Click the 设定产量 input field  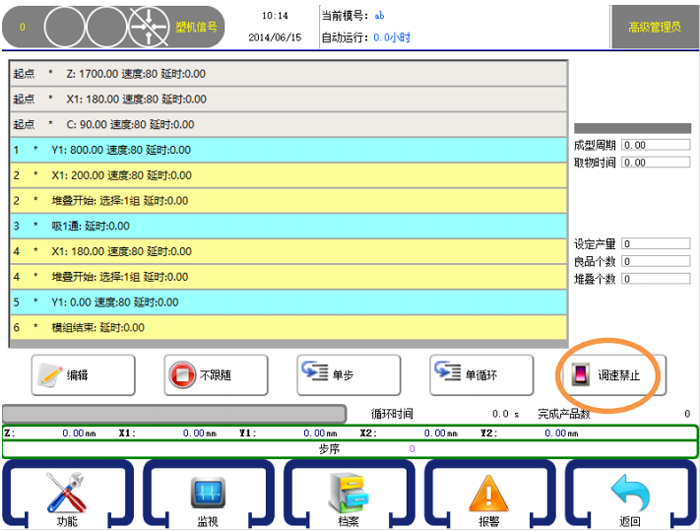pos(655,244)
